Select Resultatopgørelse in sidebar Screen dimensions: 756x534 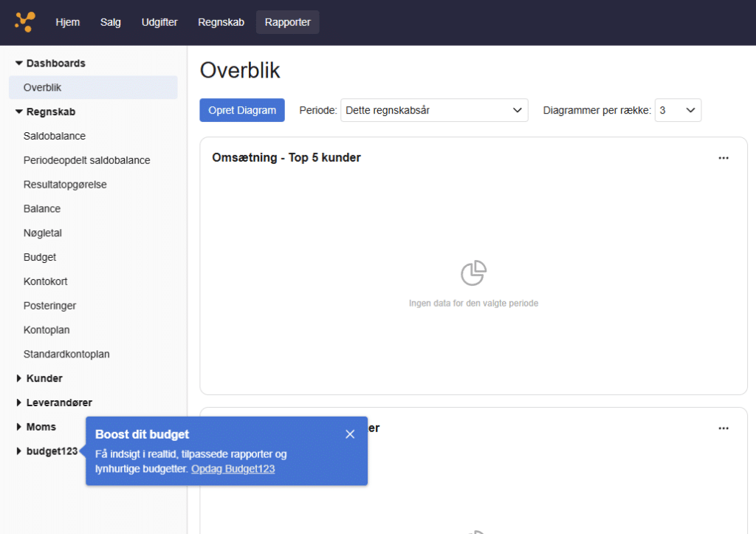(65, 185)
